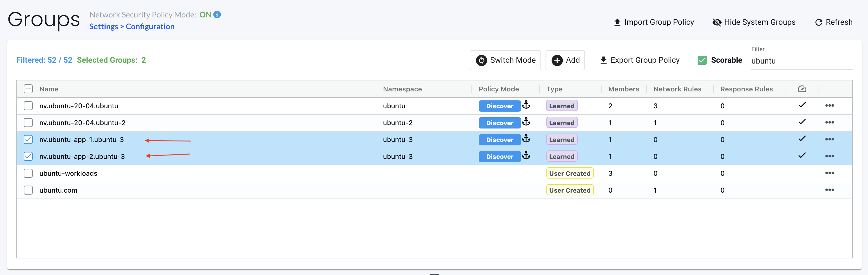Open more actions for nv.ubuntu-app-1.ubuntu-3

point(829,139)
